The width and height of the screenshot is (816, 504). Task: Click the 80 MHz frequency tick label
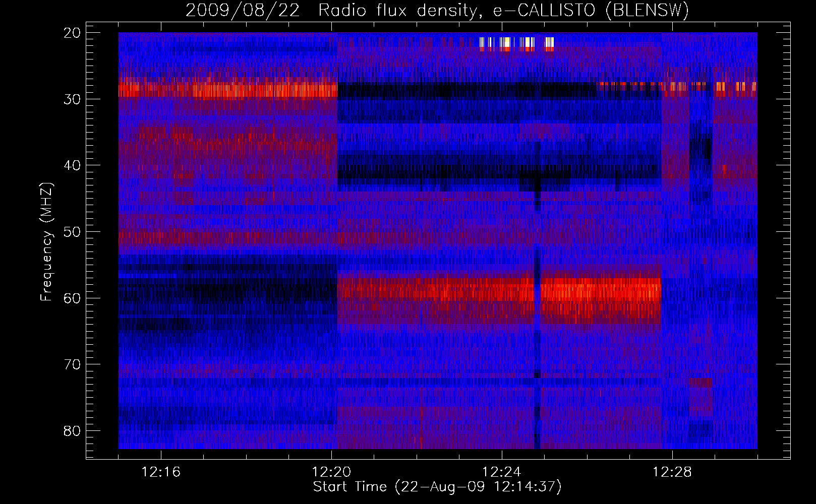[72, 430]
